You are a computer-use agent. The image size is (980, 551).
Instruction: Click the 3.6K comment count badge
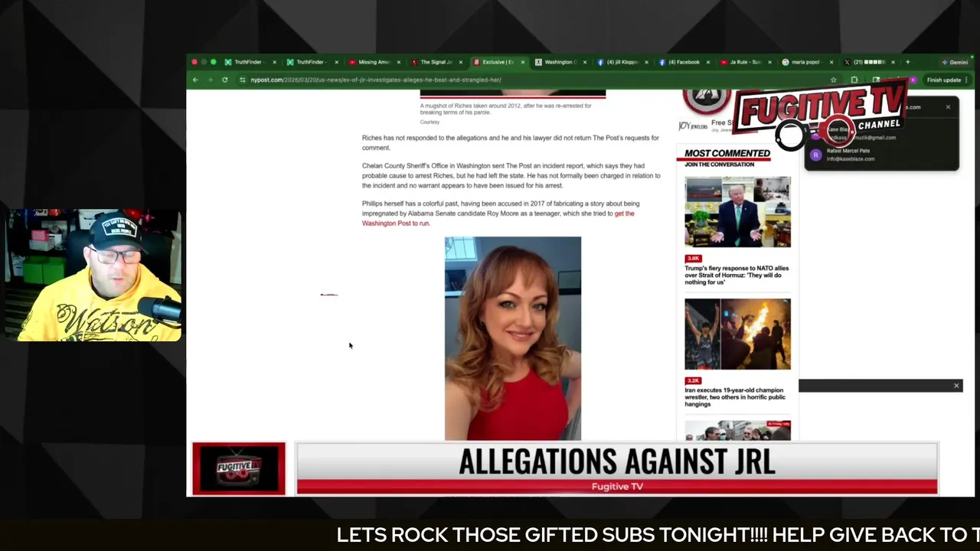tap(693, 259)
